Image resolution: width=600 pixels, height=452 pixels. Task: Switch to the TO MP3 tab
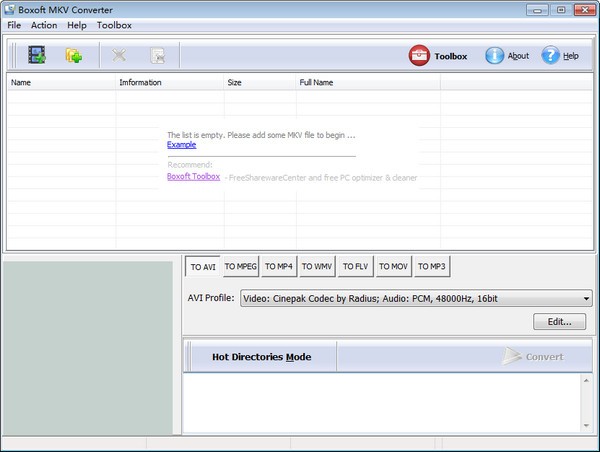coord(432,266)
